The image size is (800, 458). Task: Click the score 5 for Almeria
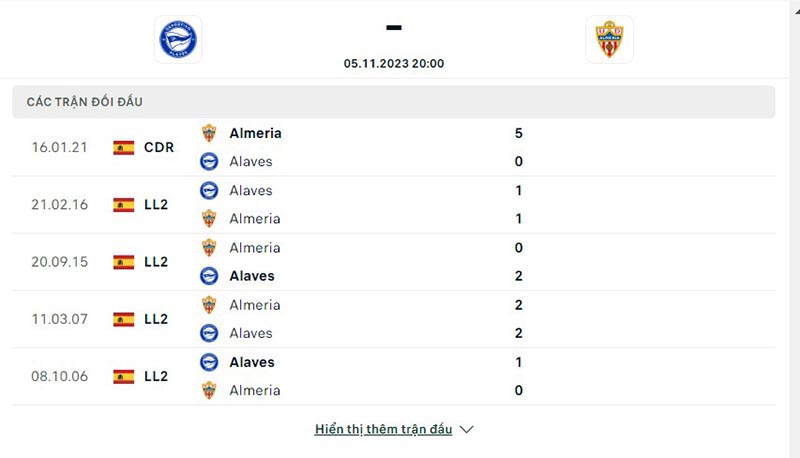pos(518,133)
